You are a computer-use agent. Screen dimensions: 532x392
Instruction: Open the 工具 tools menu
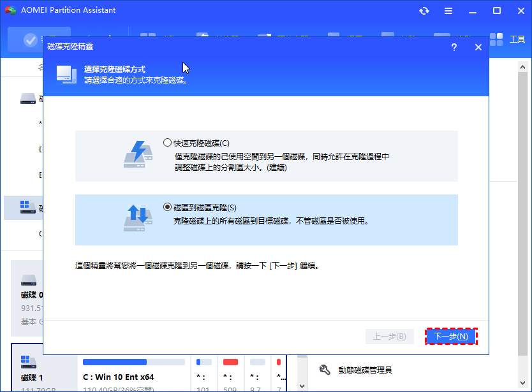click(517, 40)
